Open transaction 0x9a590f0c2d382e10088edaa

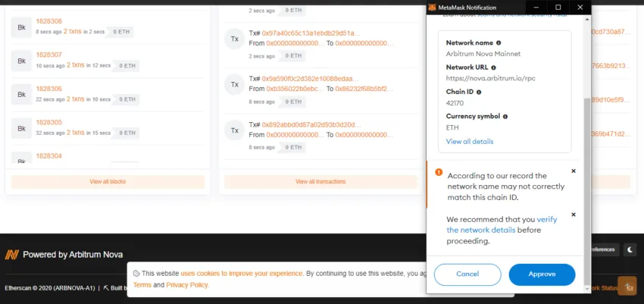coord(311,79)
